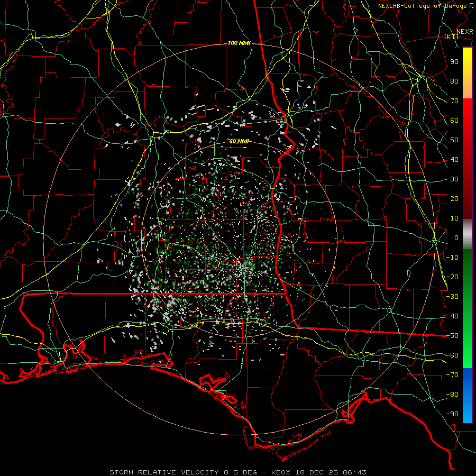Click the [KT] units label
The width and height of the screenshot is (476, 476).
(x=452, y=36)
